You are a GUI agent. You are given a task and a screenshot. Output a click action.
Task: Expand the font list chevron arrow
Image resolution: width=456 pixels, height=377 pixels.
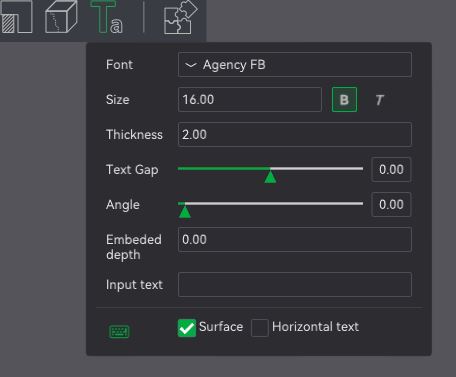pyautogui.click(x=191, y=65)
